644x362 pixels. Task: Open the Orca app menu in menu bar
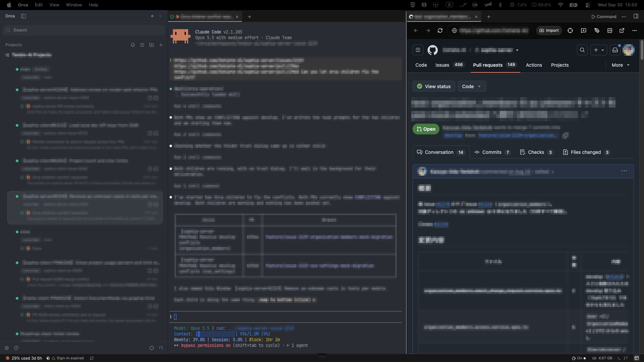[23, 5]
